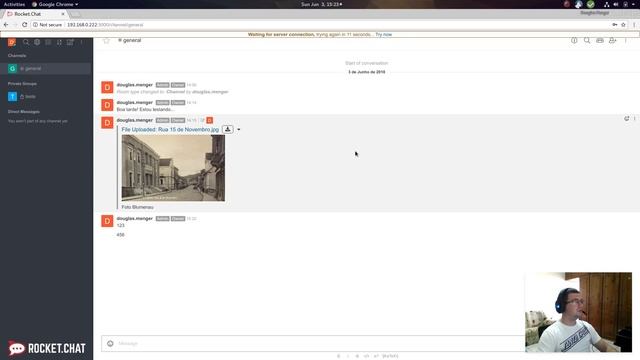Open Chrome saved password key icon

615,25
